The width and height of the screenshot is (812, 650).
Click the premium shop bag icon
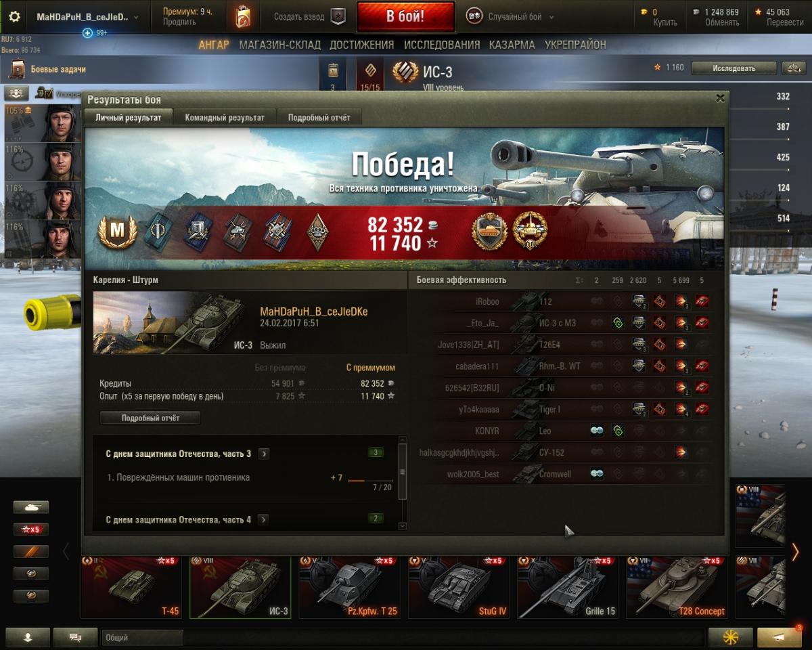click(242, 17)
